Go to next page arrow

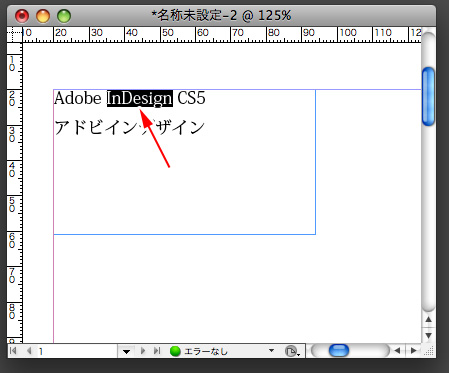click(x=143, y=351)
